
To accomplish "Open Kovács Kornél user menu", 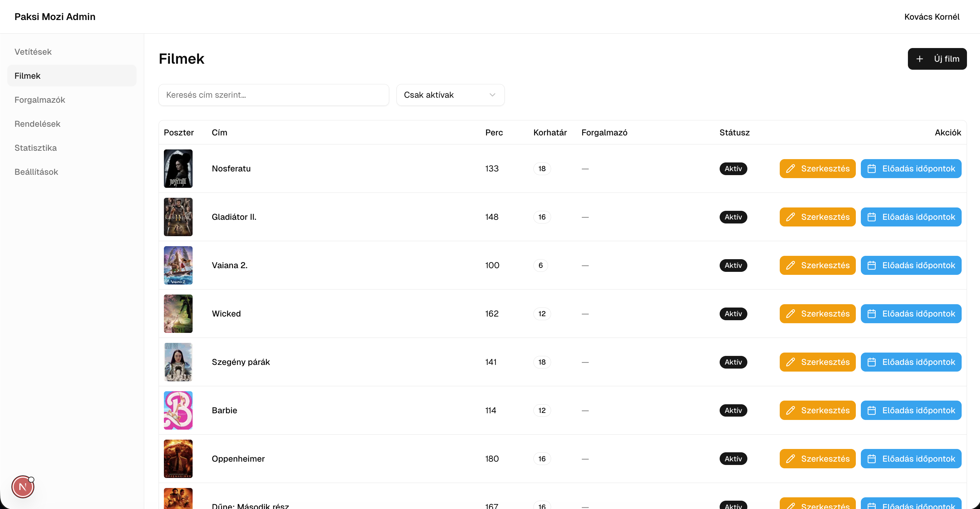I will pos(932,17).
